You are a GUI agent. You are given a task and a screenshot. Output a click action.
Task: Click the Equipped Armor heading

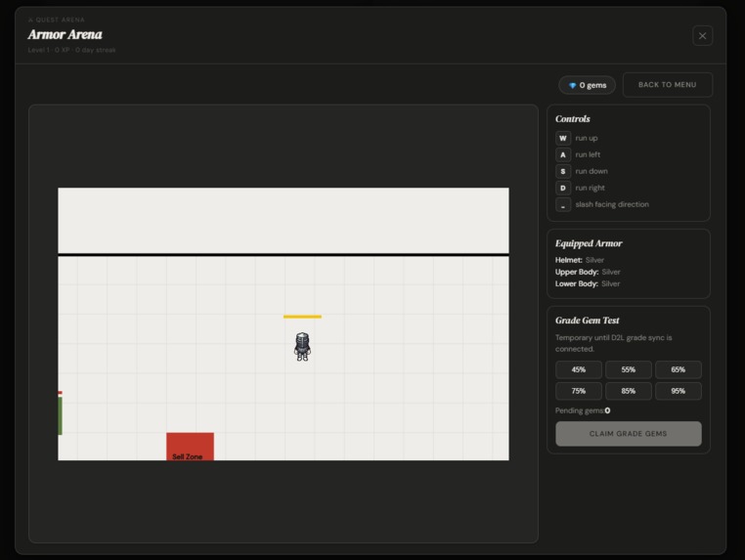tap(589, 243)
